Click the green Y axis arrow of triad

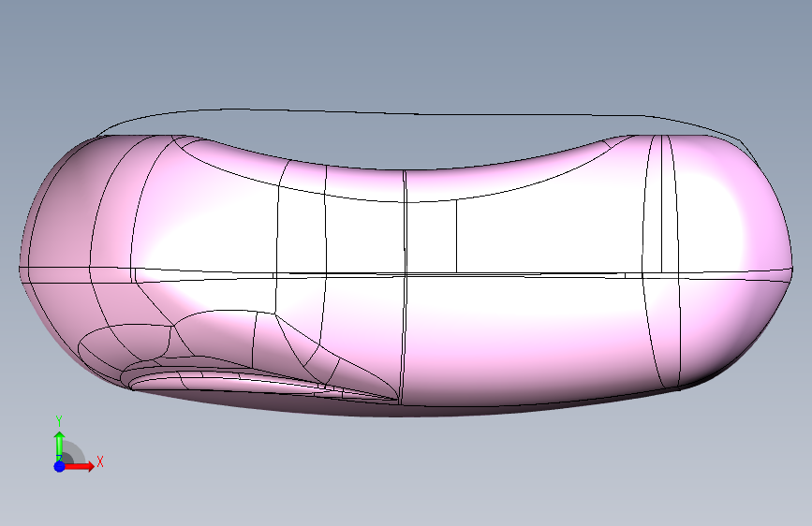[x=59, y=446]
